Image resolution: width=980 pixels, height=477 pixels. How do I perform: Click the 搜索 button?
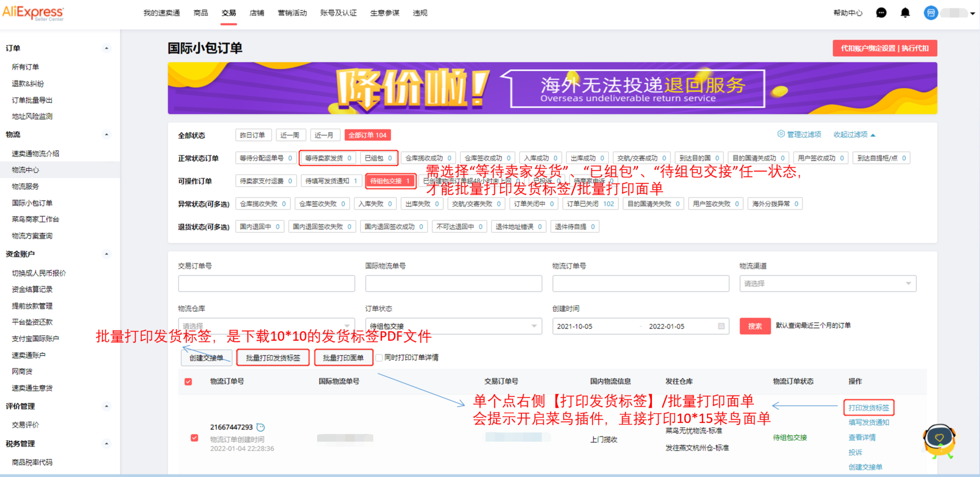pos(755,326)
